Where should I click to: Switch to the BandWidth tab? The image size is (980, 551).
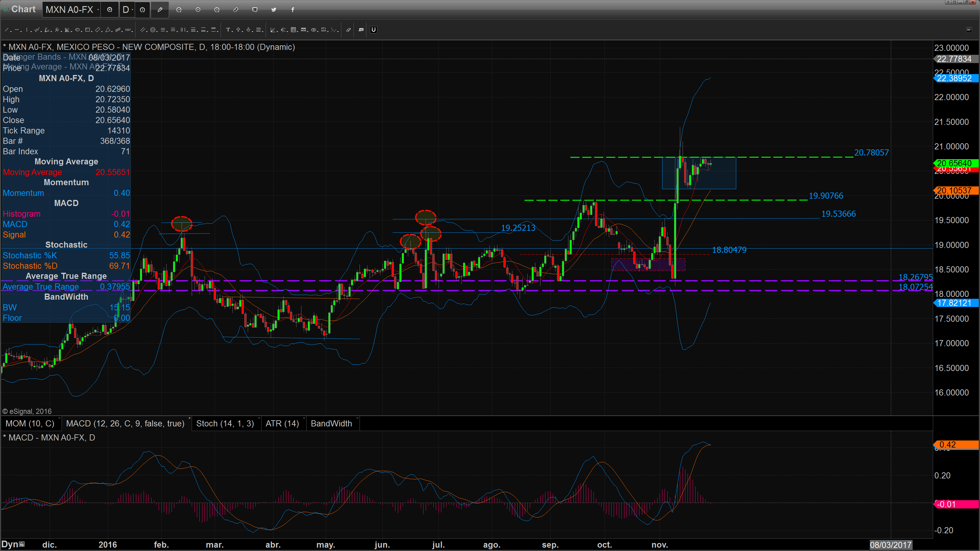331,423
